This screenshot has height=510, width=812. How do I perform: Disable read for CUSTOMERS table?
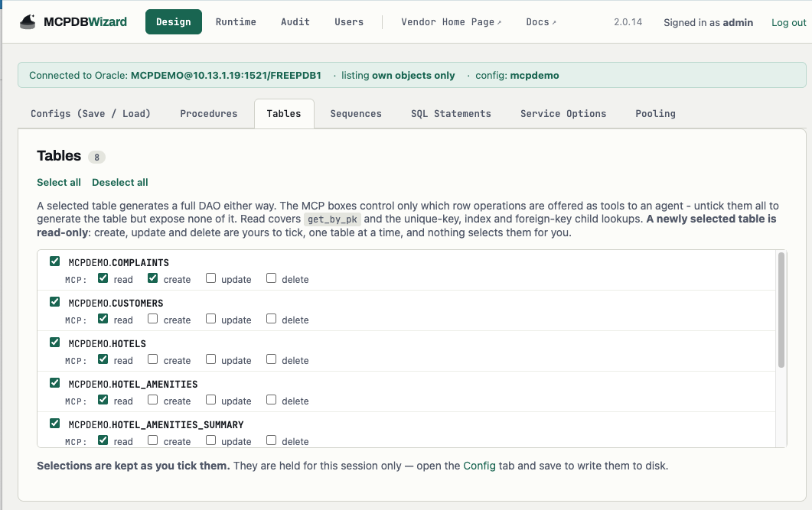(103, 319)
